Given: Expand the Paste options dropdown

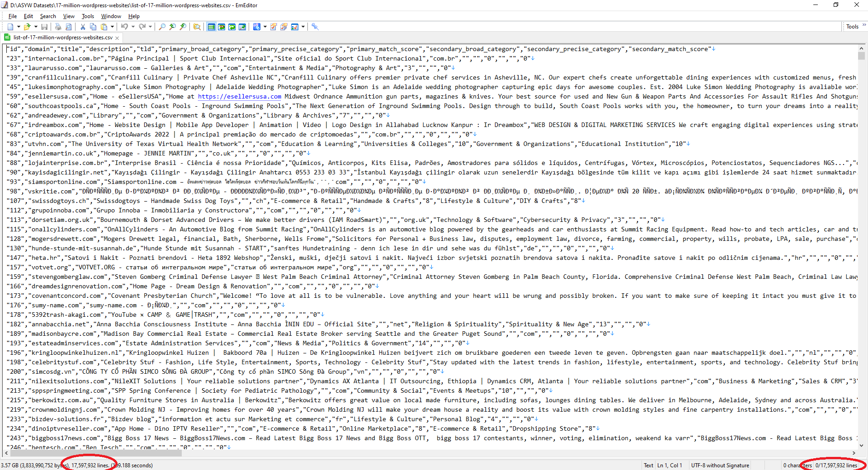Looking at the screenshot, I should (112, 27).
